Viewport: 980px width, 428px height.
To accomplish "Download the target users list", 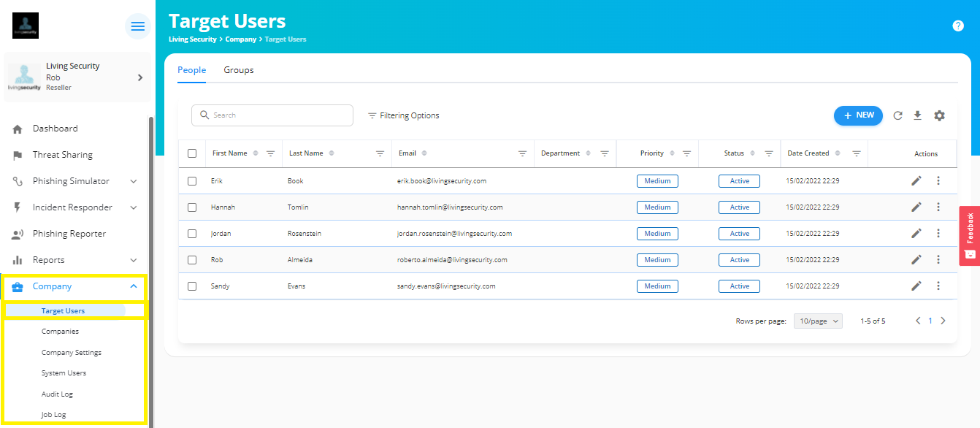I will 918,115.
